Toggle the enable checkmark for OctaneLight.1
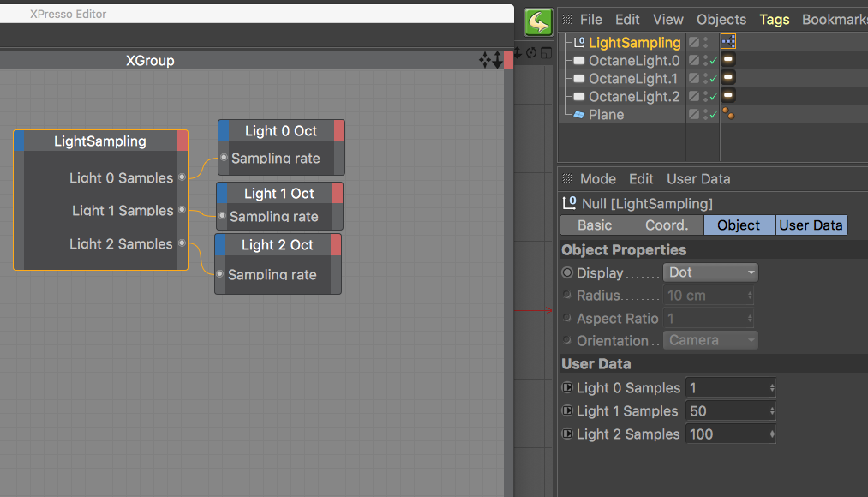This screenshot has height=497, width=868. point(713,78)
